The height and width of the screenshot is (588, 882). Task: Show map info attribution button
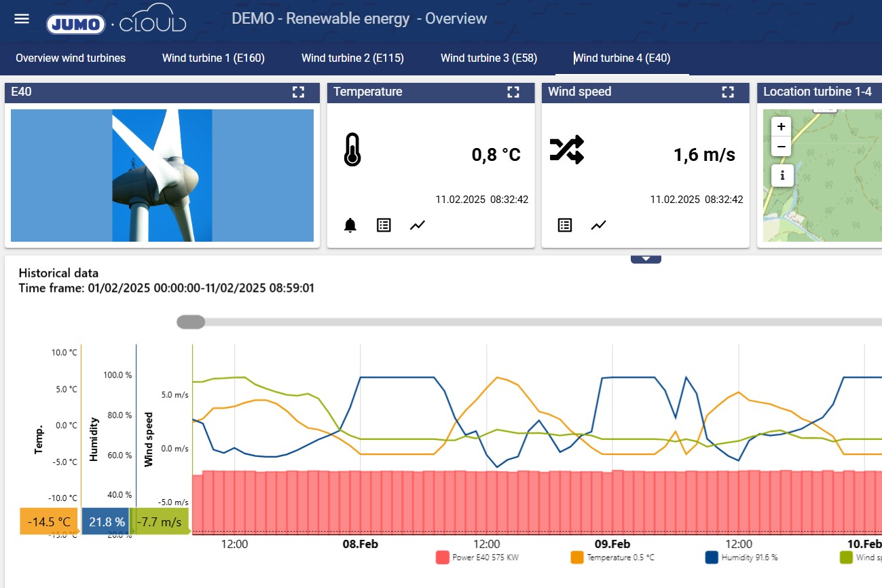coord(782,175)
